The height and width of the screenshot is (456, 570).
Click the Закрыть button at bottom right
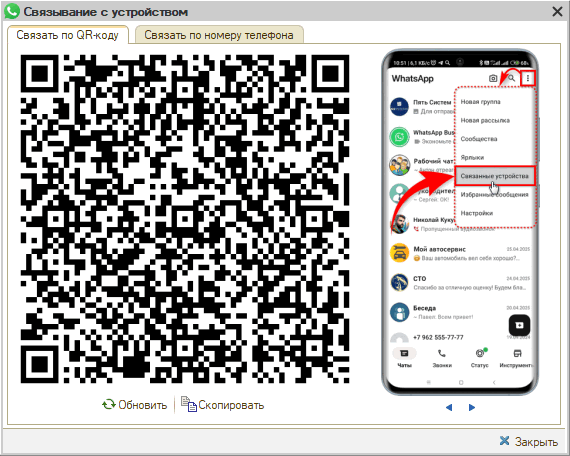click(x=529, y=441)
